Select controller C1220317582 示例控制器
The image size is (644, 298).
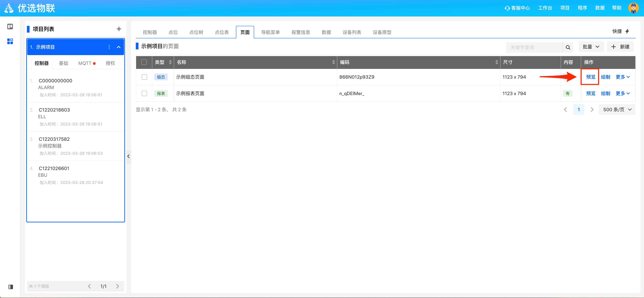click(x=75, y=146)
